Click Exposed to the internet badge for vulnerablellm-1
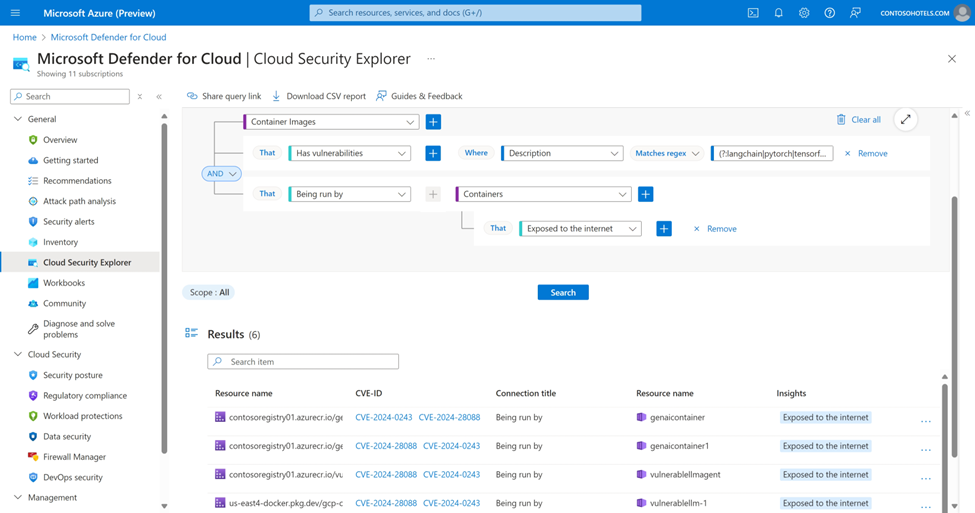The height and width of the screenshot is (513, 975). pyautogui.click(x=825, y=503)
